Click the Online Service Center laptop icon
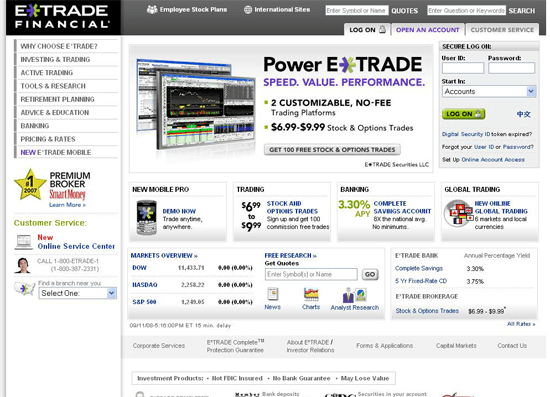The image size is (550, 397). (24, 242)
